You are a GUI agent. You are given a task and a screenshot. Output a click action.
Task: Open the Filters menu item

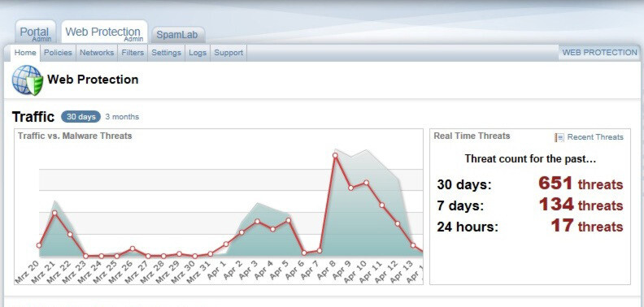(x=133, y=53)
